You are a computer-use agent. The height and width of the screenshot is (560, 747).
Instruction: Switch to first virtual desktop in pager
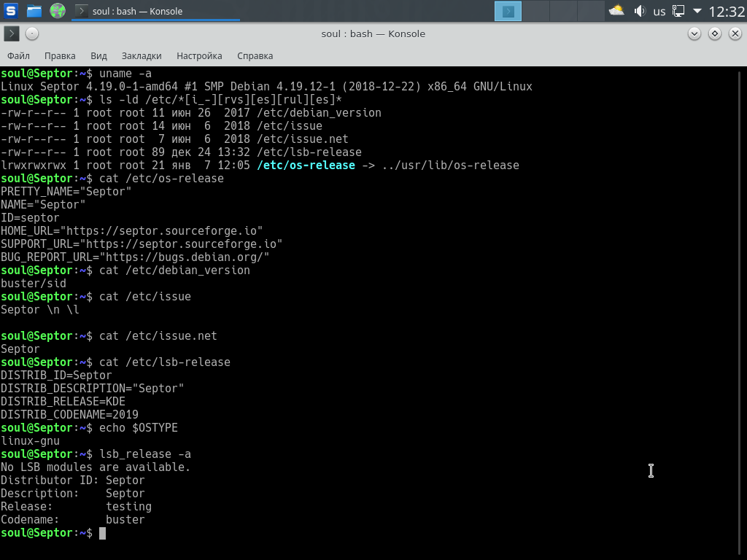point(508,11)
